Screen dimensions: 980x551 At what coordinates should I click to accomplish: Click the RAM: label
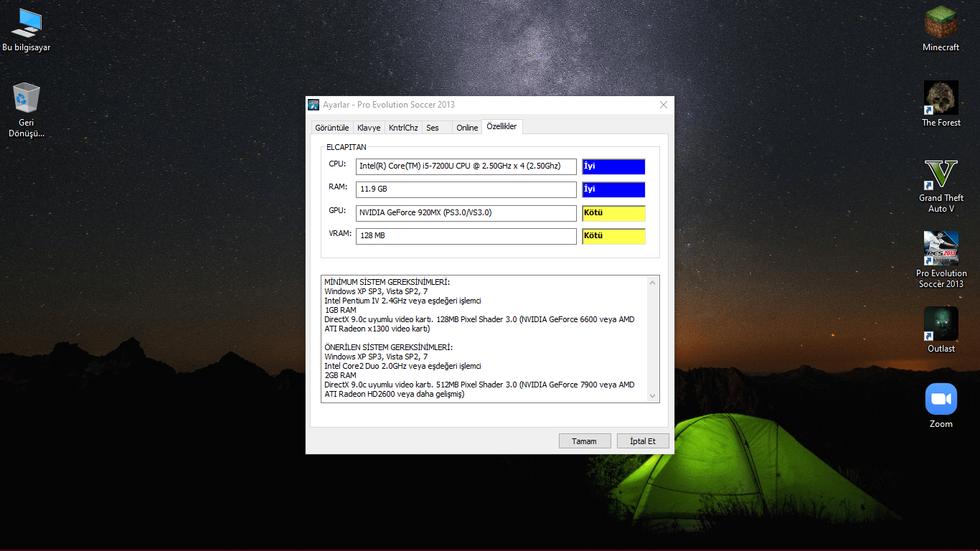click(x=339, y=187)
